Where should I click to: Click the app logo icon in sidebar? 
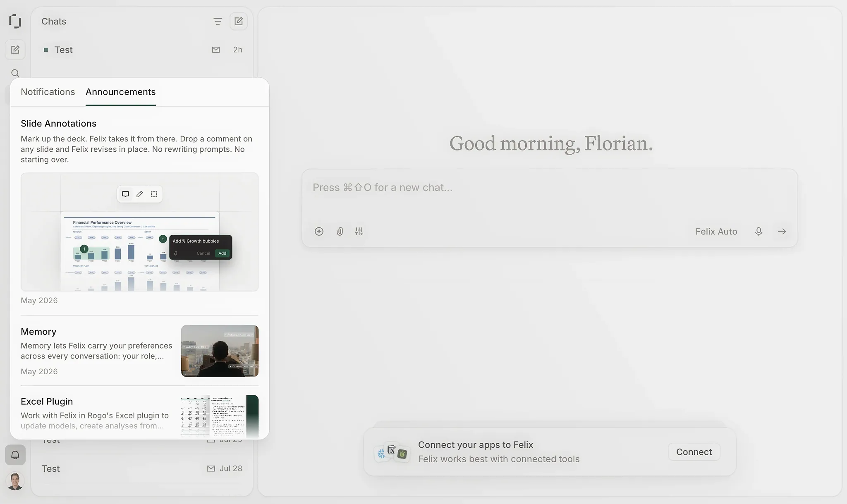15,21
